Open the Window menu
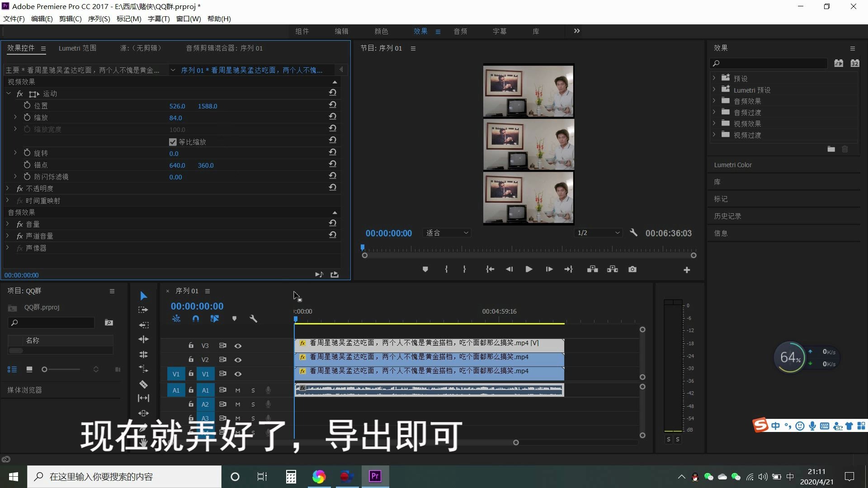This screenshot has width=868, height=488. [x=189, y=19]
